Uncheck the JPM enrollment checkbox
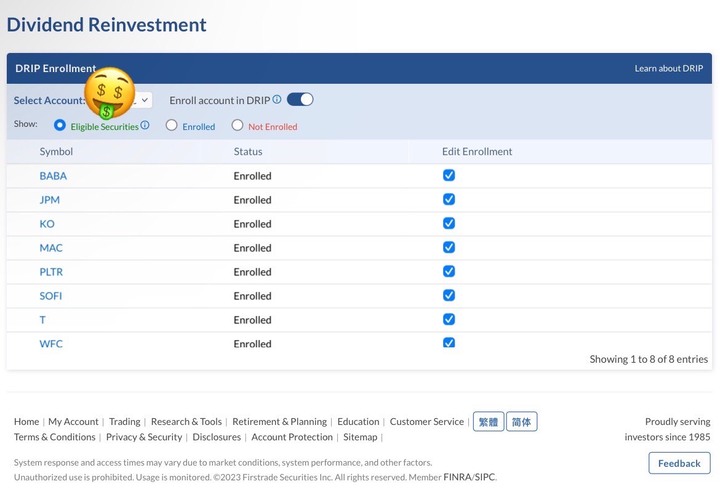The height and width of the screenshot is (489, 720). coord(449,199)
